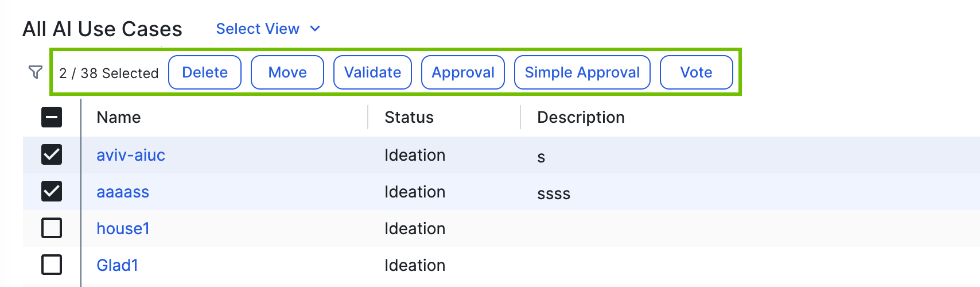Screen dimensions: 980x287
Task: Click the Select View chevron arrow
Action: point(315,29)
